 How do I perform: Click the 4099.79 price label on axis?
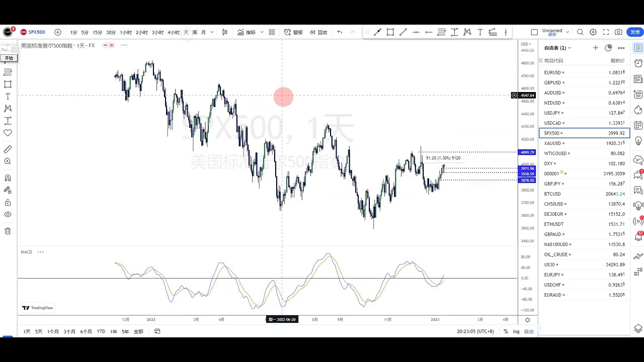(527, 152)
